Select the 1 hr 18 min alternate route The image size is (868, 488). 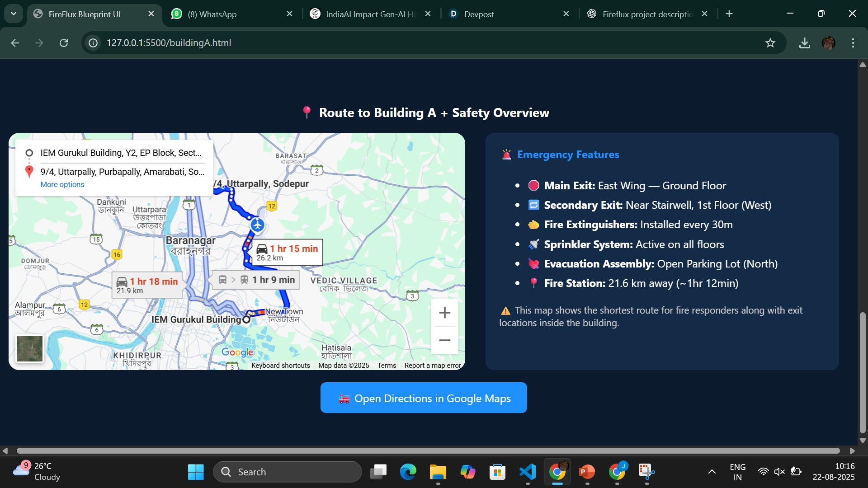click(148, 285)
